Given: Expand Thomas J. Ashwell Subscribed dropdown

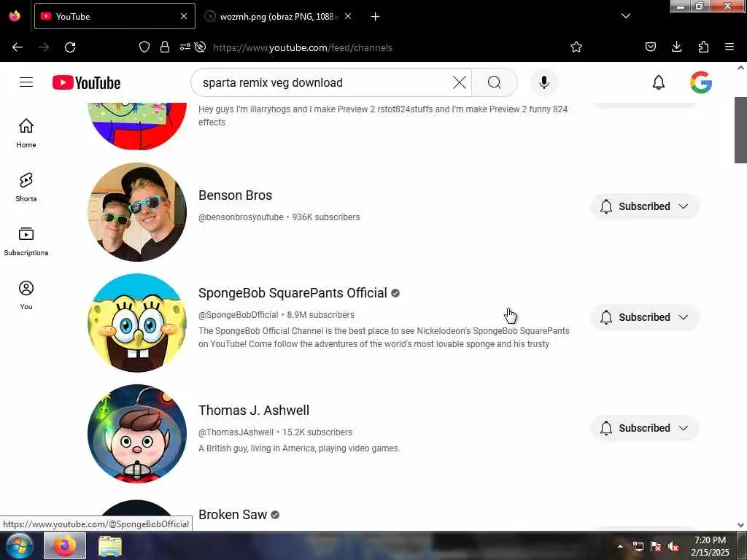Looking at the screenshot, I should 645,428.
